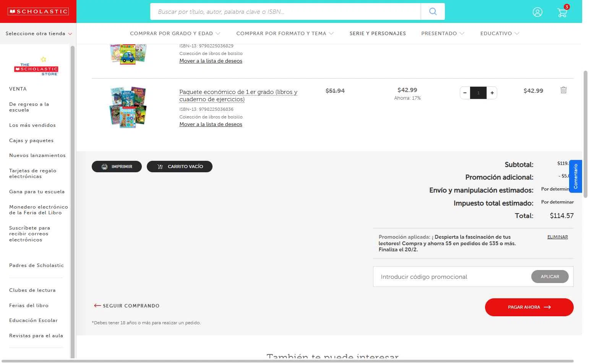This screenshot has width=589, height=364.
Task: Click the 1.er grado book pack thumbnail
Action: click(128, 107)
